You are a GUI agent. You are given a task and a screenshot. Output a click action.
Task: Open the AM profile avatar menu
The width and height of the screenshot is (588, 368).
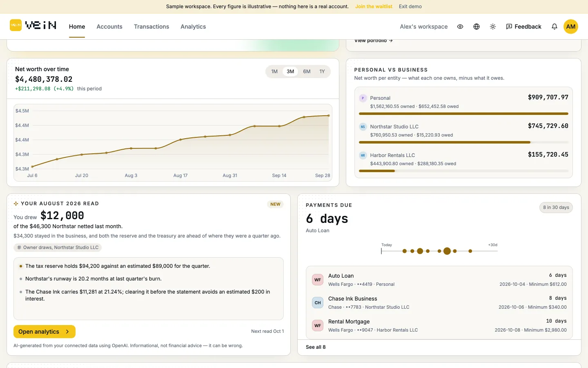click(571, 27)
